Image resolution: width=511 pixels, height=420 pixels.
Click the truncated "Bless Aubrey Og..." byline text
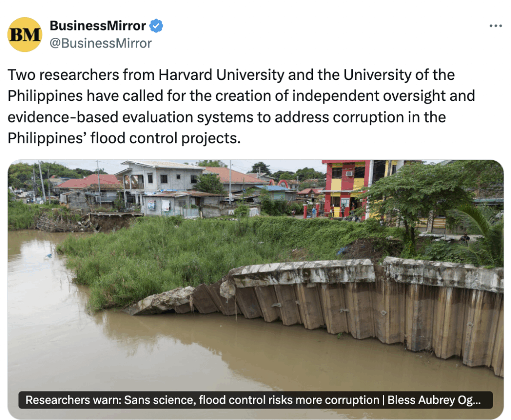click(433, 400)
